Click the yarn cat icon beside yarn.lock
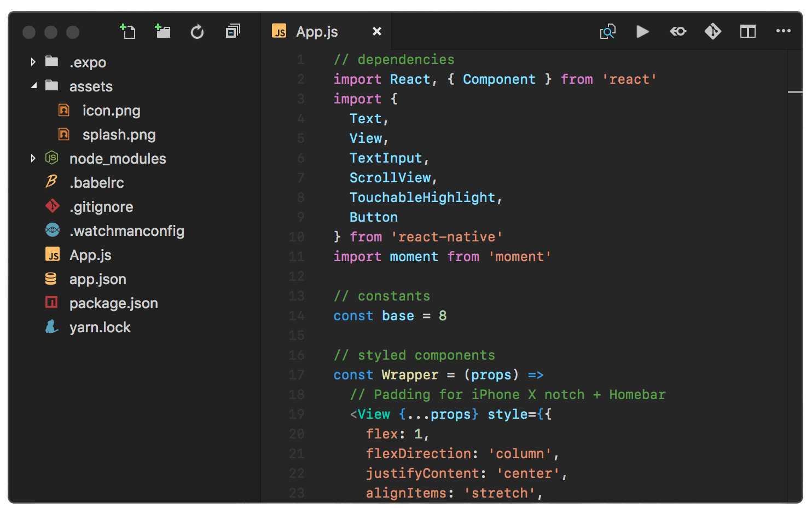The image size is (812, 514). 51,327
